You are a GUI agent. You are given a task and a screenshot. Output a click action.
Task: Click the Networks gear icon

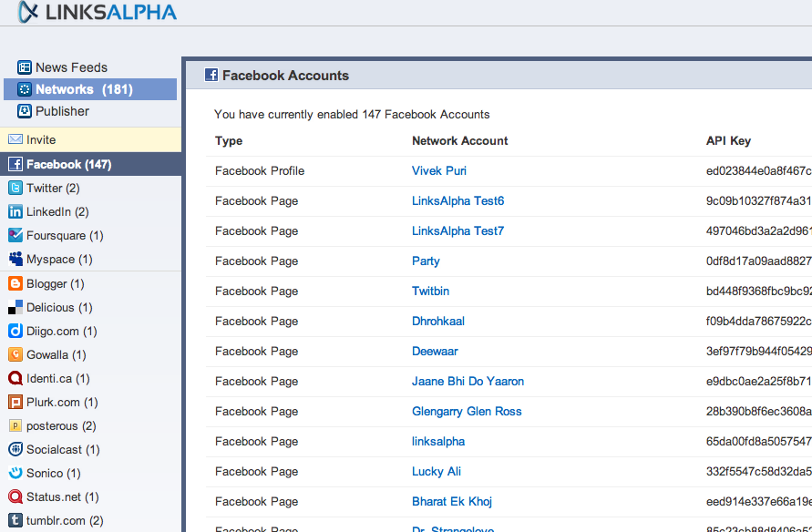25,89
